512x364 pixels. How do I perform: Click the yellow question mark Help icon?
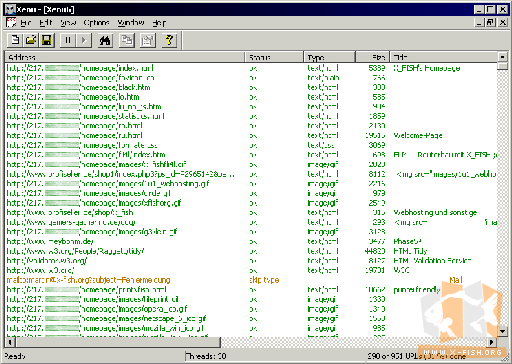pos(169,40)
